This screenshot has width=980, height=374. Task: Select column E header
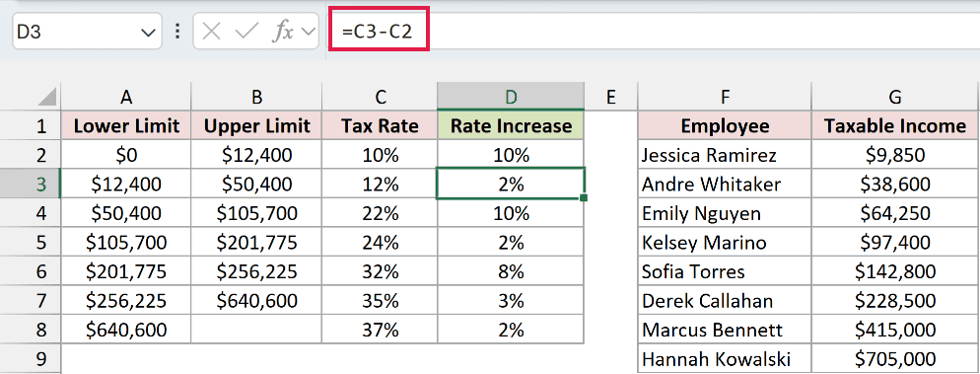pyautogui.click(x=610, y=97)
